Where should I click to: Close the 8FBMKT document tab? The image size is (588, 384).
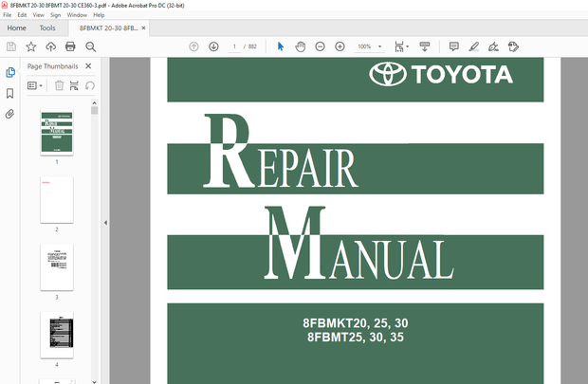click(x=143, y=28)
